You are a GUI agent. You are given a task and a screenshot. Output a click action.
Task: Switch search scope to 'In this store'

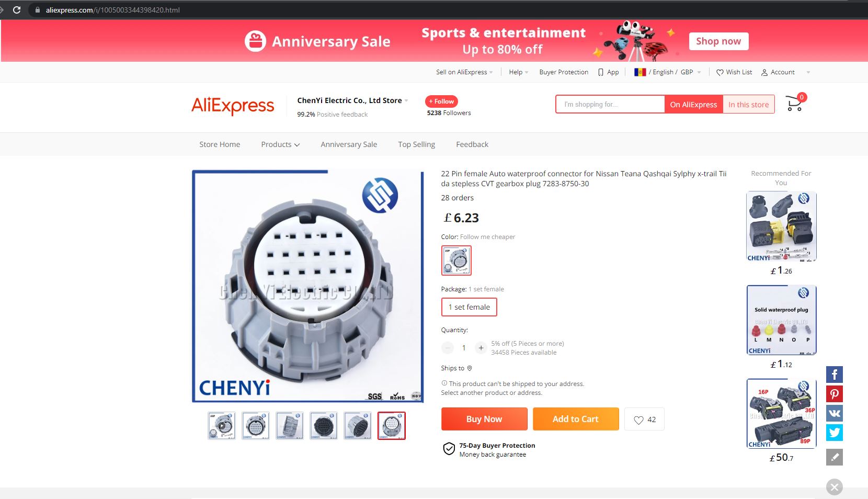pyautogui.click(x=748, y=105)
